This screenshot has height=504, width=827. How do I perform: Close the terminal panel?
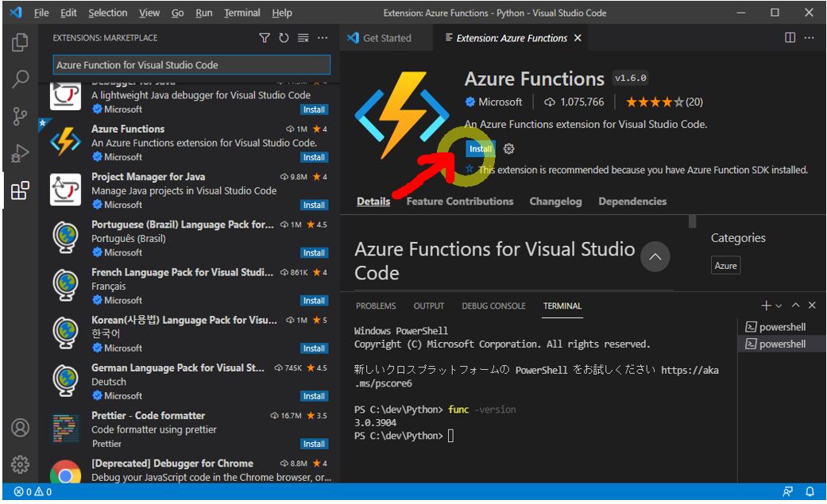pos(812,306)
